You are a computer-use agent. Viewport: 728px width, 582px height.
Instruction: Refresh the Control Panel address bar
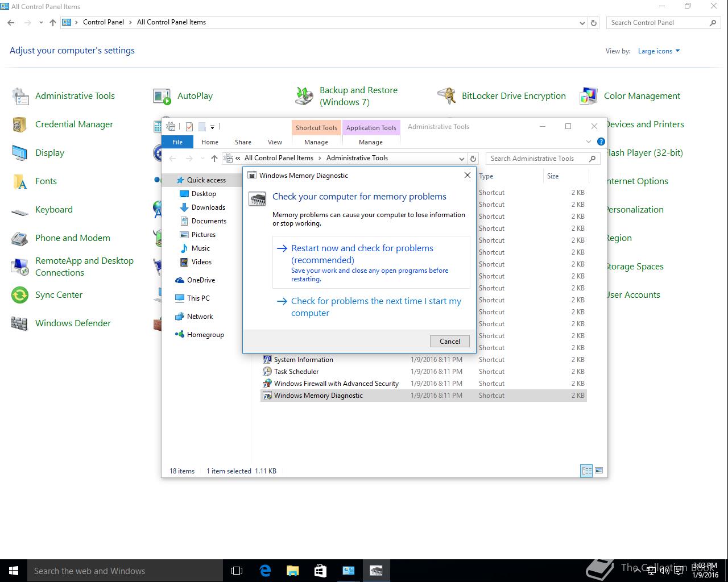[594, 23]
